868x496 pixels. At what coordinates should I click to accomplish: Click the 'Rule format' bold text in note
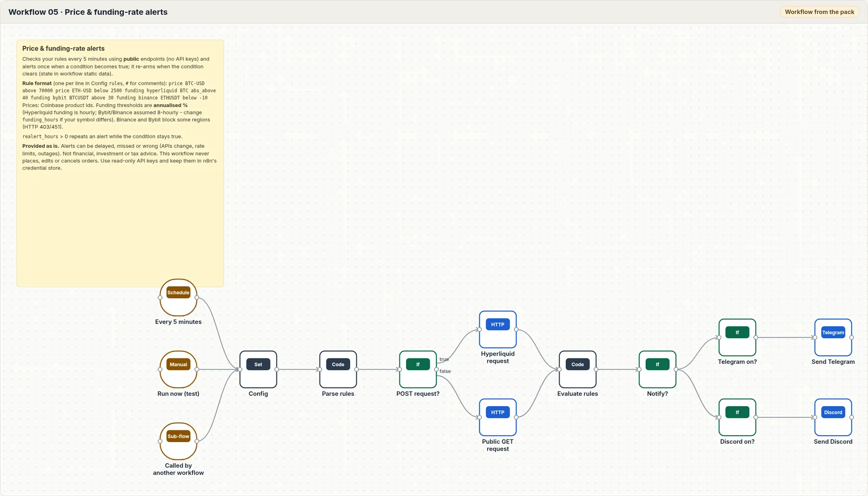click(37, 83)
